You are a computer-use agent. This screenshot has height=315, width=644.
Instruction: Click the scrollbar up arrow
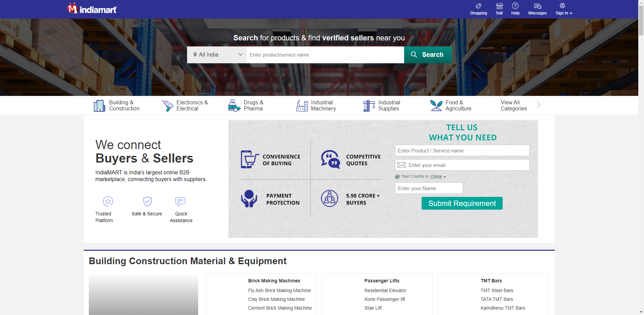[x=641, y=3]
